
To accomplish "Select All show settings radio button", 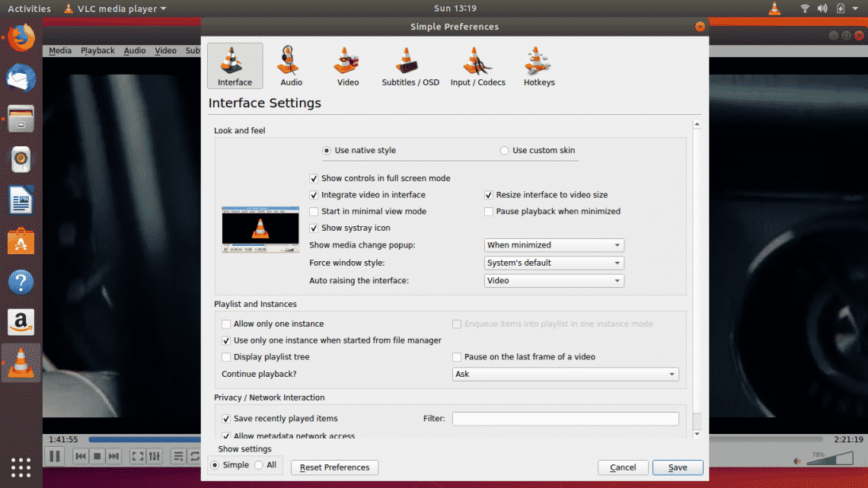I will pyautogui.click(x=259, y=465).
